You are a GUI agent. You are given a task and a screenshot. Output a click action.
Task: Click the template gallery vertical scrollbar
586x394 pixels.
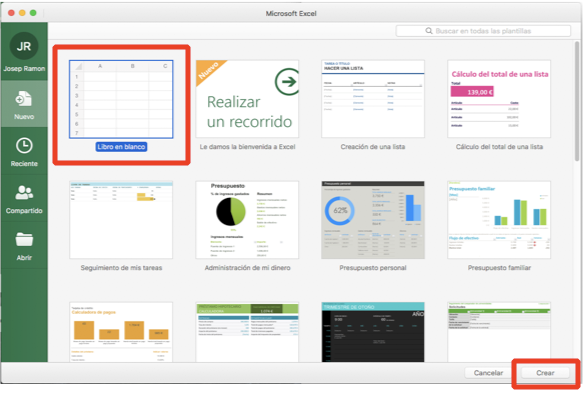click(578, 102)
